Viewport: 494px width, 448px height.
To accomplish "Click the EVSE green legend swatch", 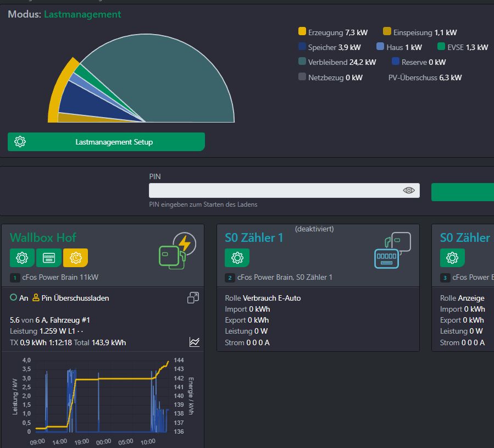I will pos(441,46).
